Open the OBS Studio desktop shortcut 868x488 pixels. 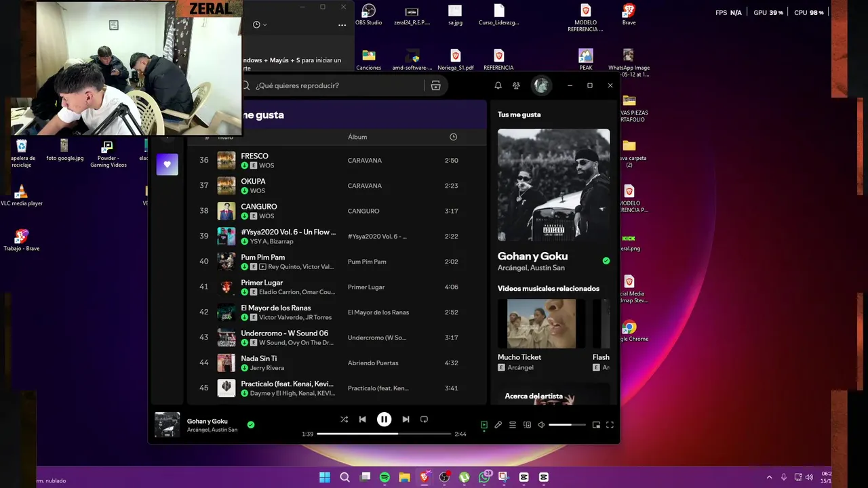click(x=369, y=14)
